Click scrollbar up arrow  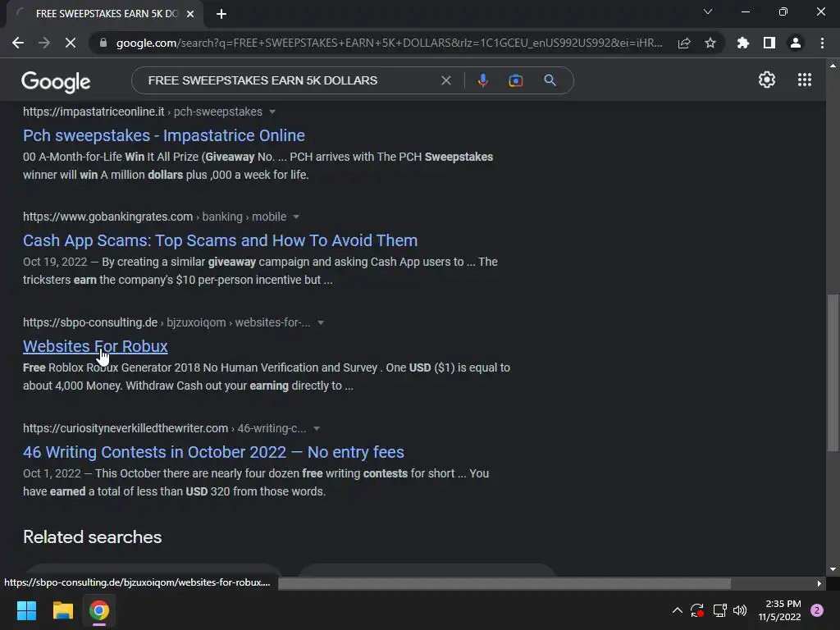[x=833, y=66]
